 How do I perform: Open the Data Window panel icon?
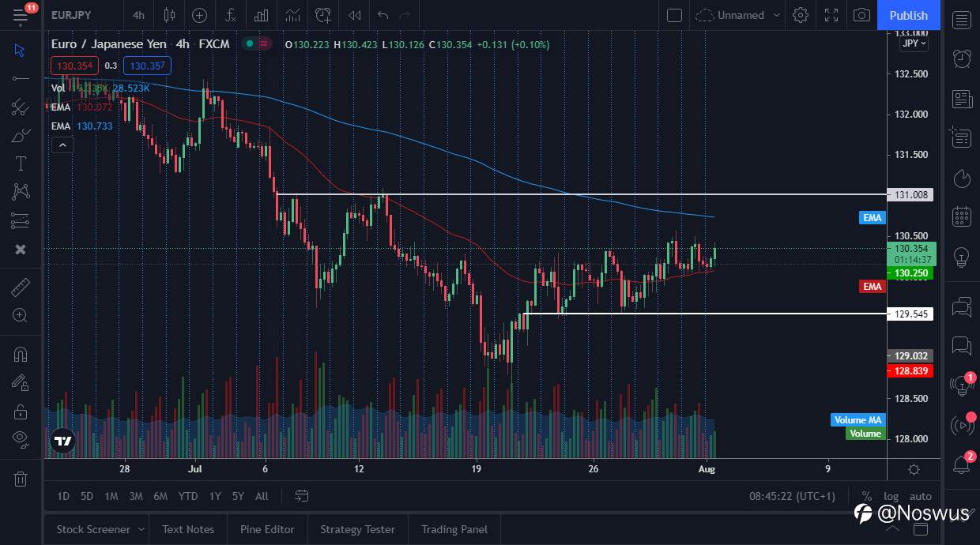click(x=962, y=137)
